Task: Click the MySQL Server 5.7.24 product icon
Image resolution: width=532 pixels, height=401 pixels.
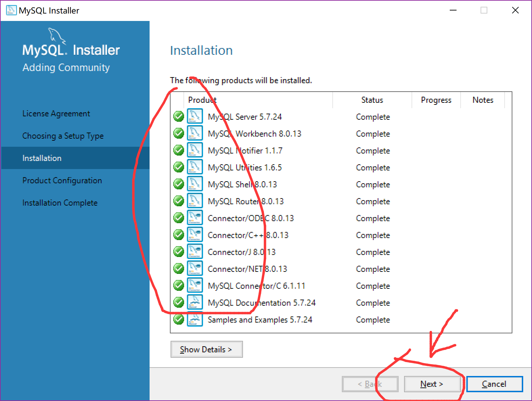Action: point(195,116)
